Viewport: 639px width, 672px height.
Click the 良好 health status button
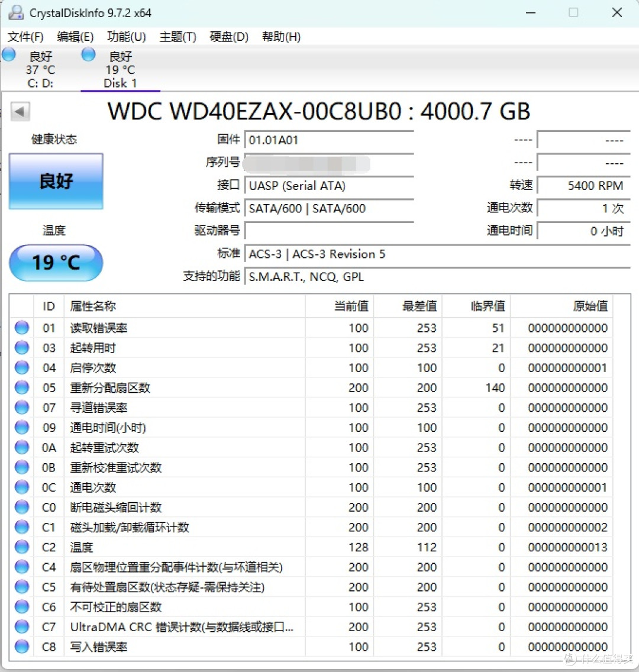coord(56,181)
